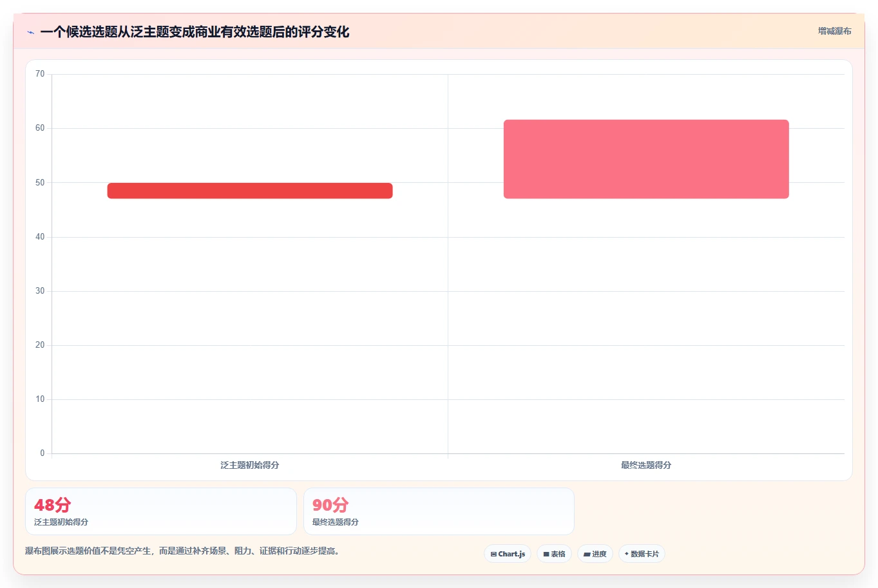Image resolution: width=878 pixels, height=588 pixels.
Task: Click the x-axis label 最终选题得分
Action: tap(646, 465)
